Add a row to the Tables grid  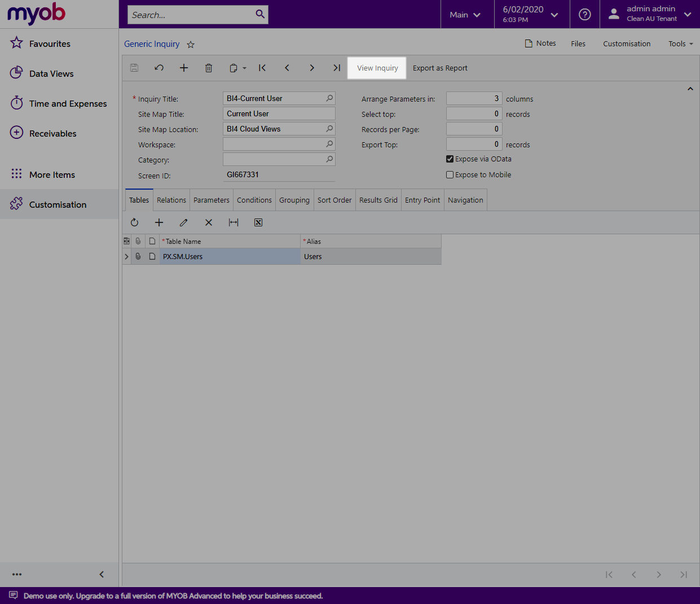159,222
